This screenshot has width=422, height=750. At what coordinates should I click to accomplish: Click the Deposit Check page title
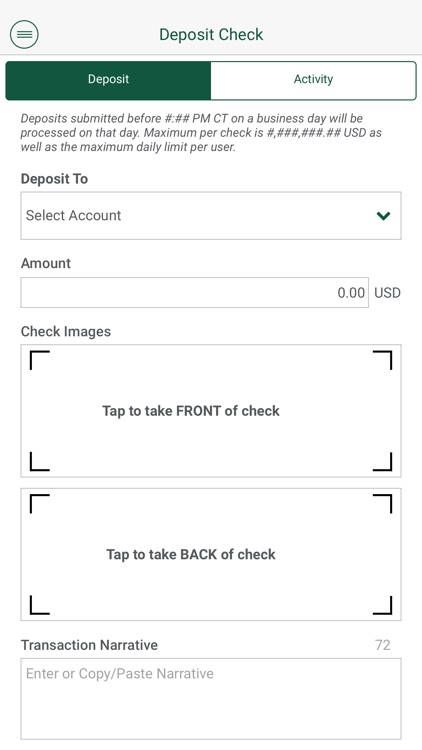click(211, 34)
